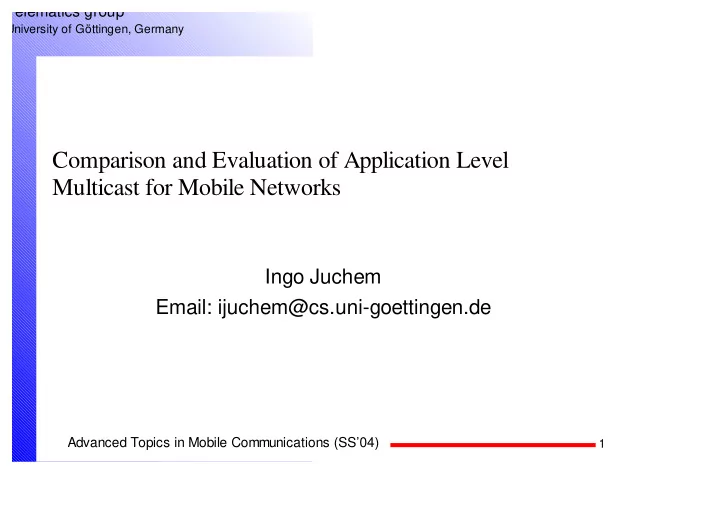Click the slide number 1 in the footer

pyautogui.click(x=602, y=444)
